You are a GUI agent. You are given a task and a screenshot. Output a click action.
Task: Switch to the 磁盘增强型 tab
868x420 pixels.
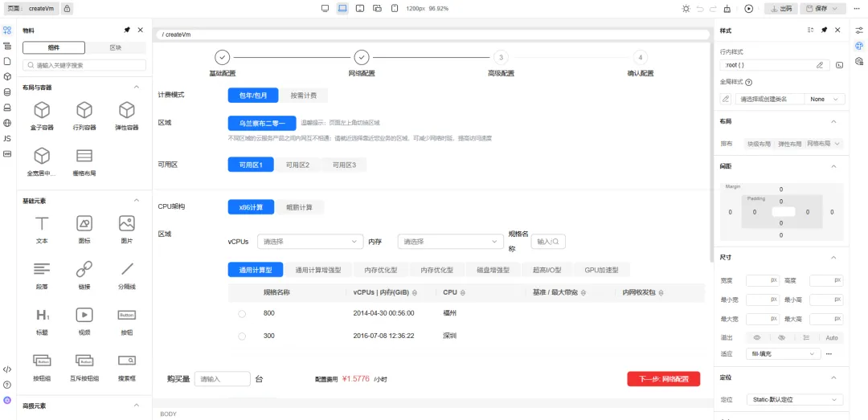493,270
